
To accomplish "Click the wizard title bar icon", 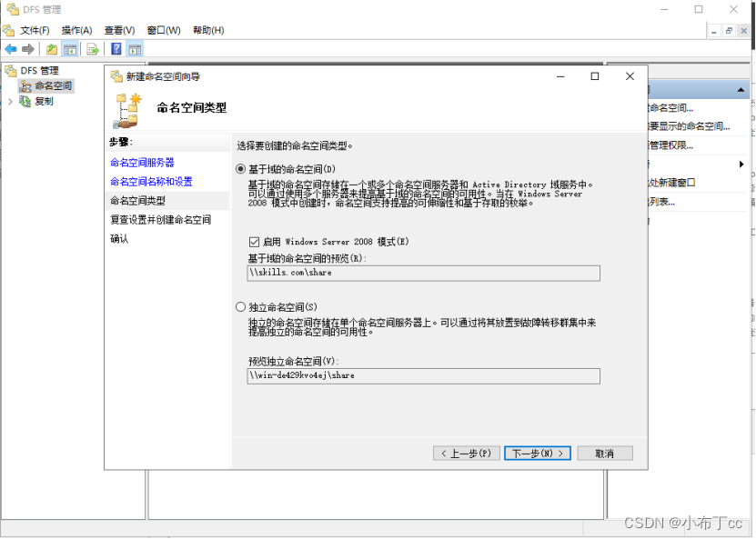I will 116,76.
